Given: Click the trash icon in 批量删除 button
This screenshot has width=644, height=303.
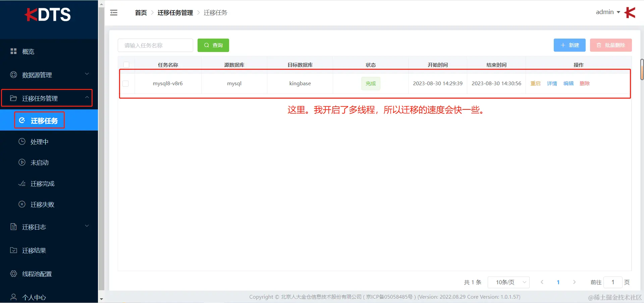Looking at the screenshot, I should point(599,45).
